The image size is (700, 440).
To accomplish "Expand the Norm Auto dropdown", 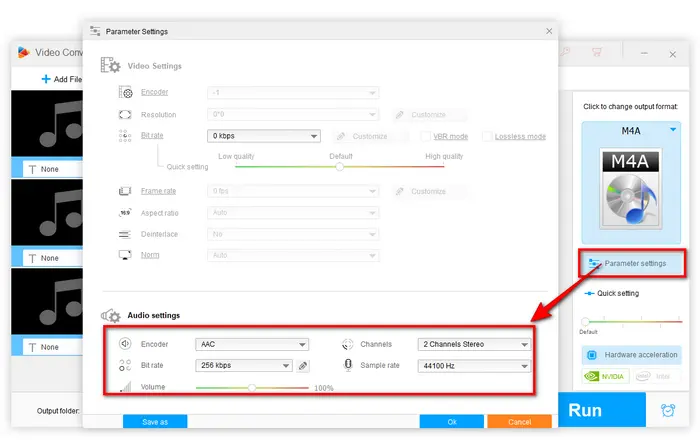I will pyautogui.click(x=293, y=255).
